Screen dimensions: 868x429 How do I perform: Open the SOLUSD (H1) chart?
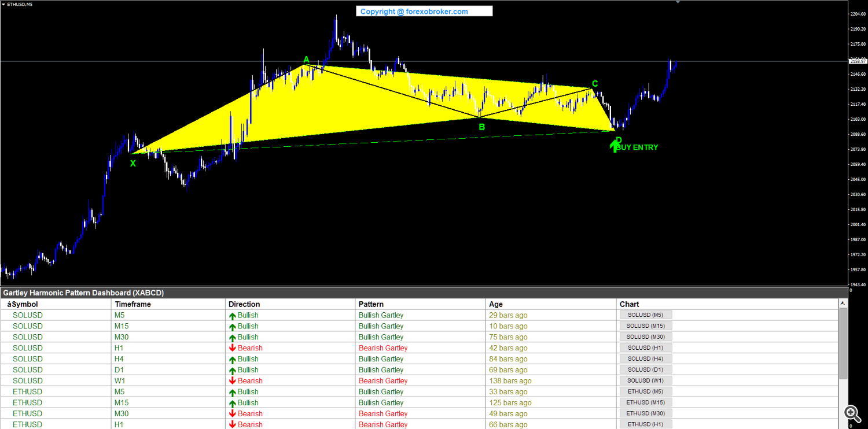pyautogui.click(x=645, y=348)
